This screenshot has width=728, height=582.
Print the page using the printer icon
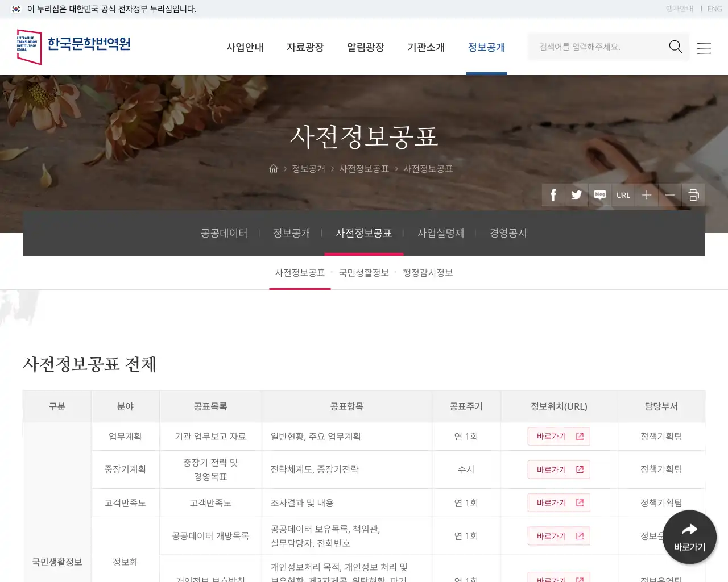[693, 195]
